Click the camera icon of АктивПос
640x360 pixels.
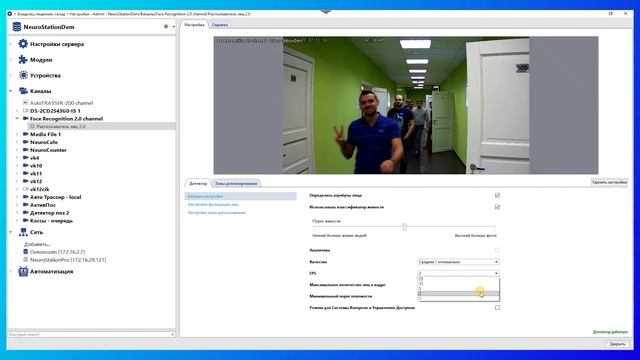pos(26,204)
